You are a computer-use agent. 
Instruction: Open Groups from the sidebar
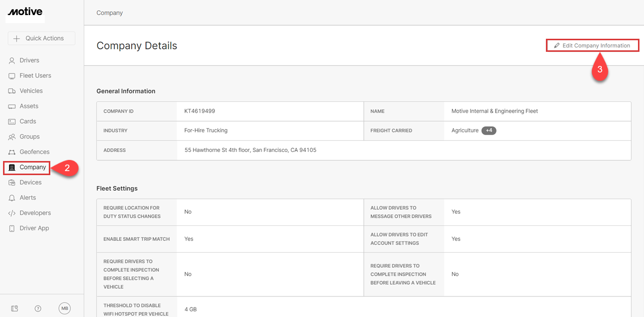29,136
